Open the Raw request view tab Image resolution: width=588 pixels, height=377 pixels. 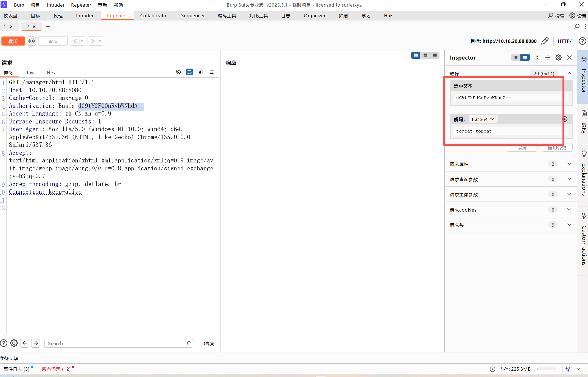tap(30, 73)
